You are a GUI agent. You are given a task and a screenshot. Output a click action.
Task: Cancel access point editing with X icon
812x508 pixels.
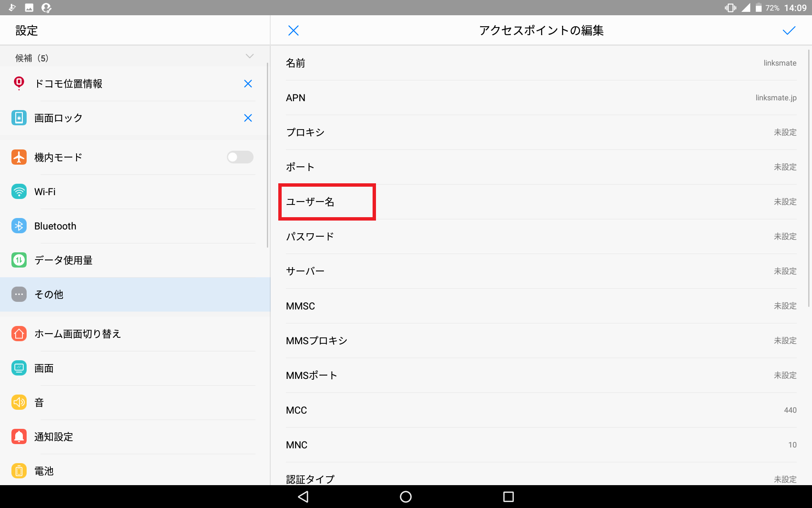tap(293, 30)
